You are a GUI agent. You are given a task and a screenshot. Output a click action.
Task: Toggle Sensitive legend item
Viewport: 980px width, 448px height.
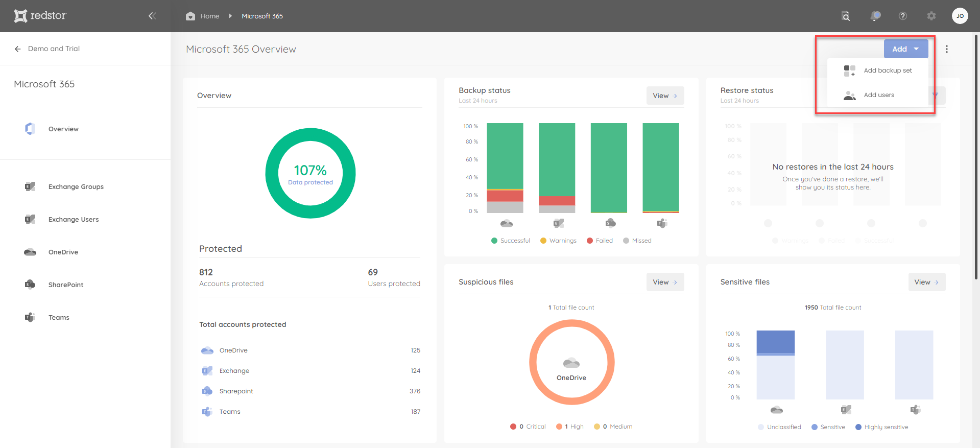(828, 427)
